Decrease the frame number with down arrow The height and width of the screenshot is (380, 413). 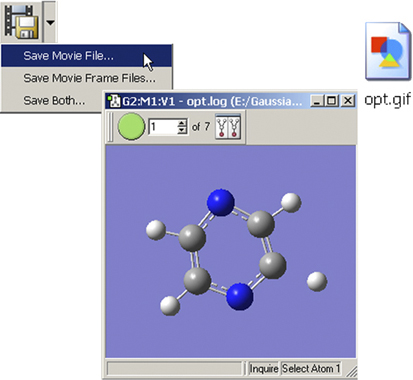pos(182,131)
